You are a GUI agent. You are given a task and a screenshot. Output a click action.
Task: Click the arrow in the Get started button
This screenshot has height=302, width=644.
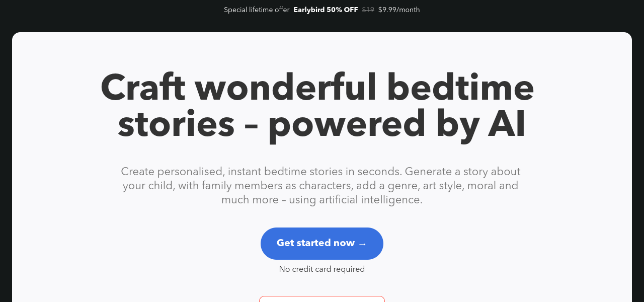363,244
